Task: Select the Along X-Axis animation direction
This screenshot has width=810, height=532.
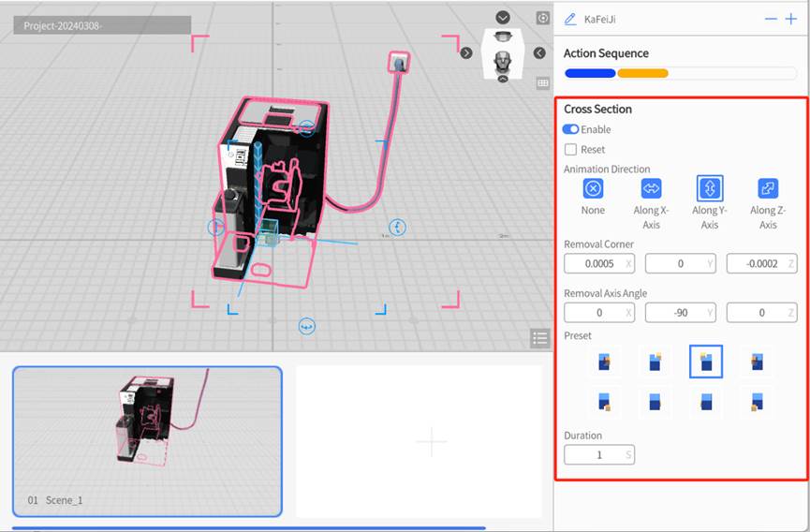Action: 651,188
